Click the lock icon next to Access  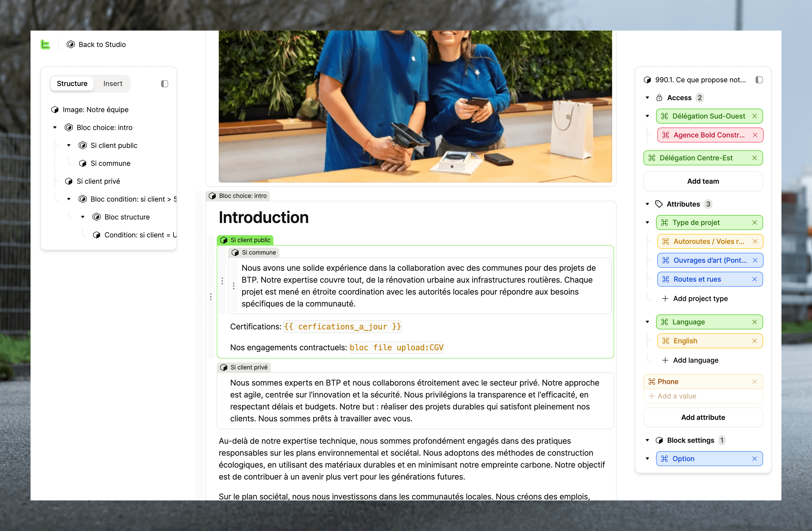pos(659,98)
